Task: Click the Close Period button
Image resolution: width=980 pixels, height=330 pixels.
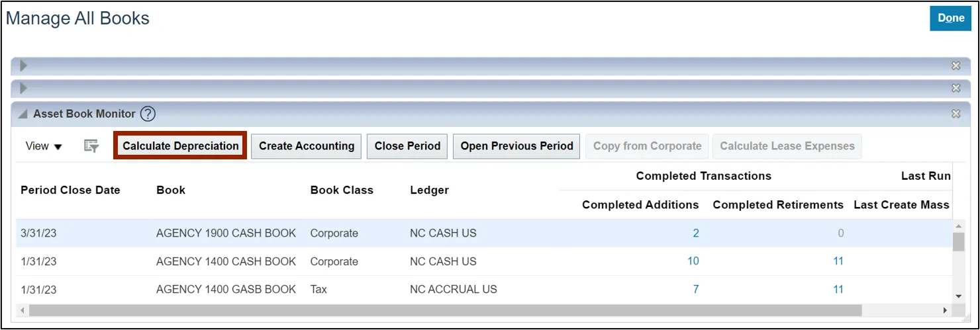Action: [x=407, y=146]
